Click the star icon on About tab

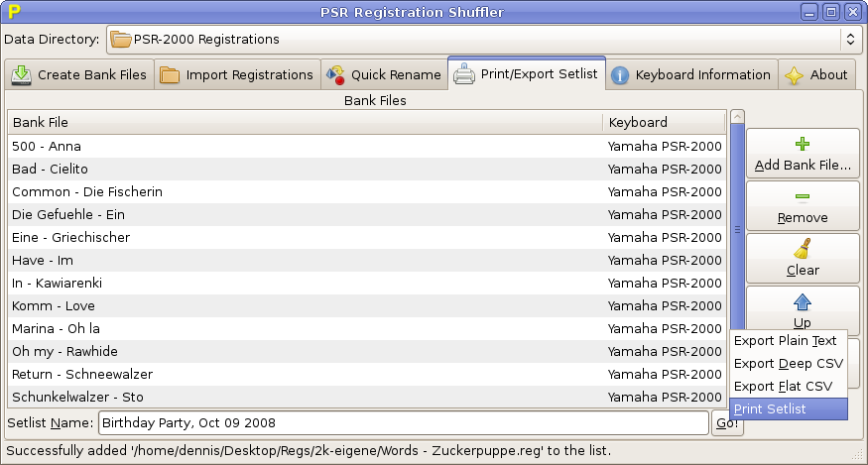794,75
